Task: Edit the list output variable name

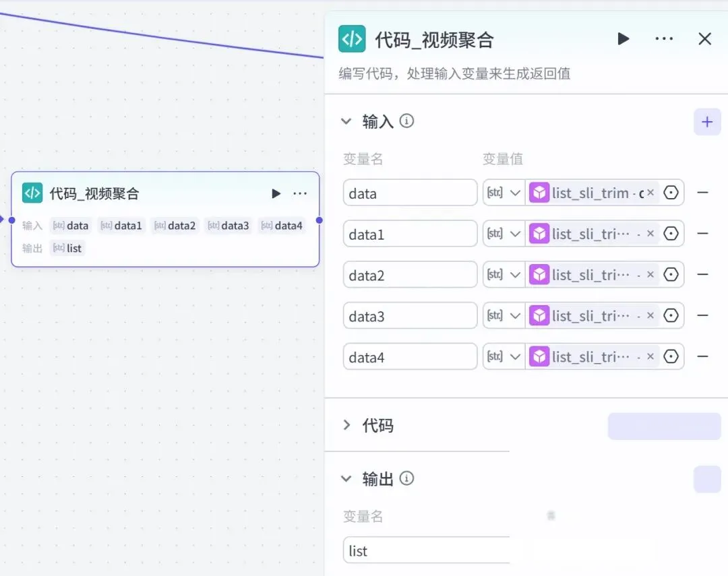Action: click(x=426, y=550)
